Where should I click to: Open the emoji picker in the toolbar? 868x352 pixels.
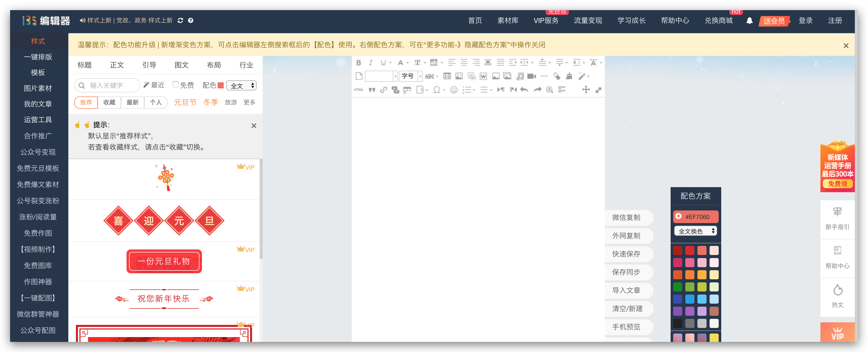pyautogui.click(x=454, y=90)
